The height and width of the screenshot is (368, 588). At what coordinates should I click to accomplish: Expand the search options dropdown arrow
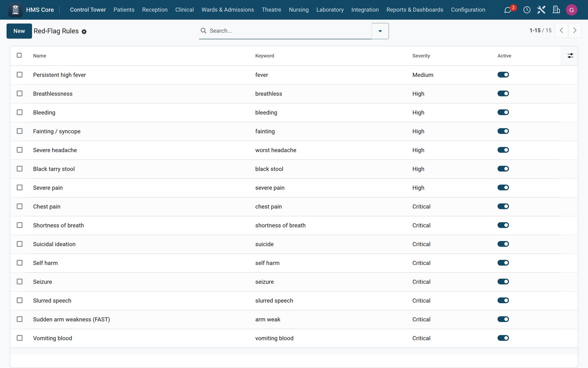(x=380, y=31)
